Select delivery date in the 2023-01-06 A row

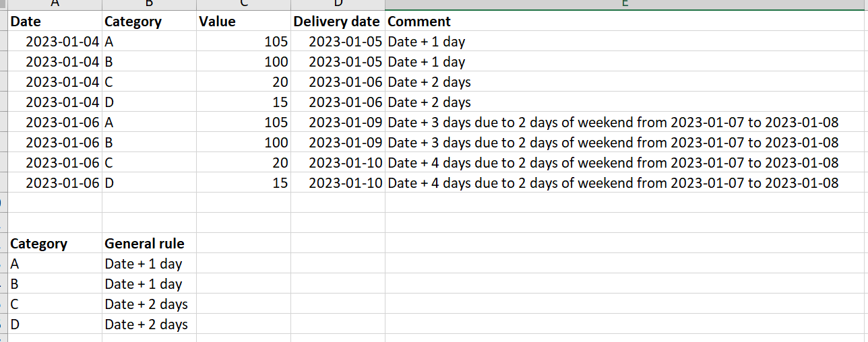345,123
